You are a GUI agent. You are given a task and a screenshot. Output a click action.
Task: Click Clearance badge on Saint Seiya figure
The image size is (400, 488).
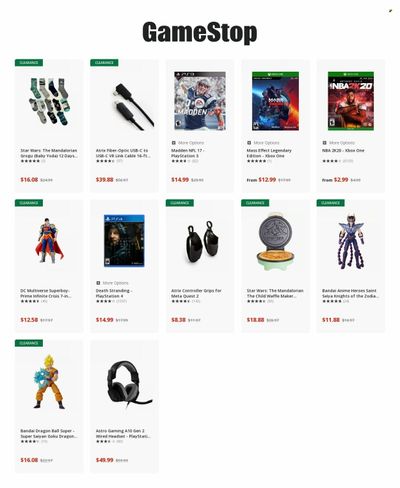click(x=330, y=203)
